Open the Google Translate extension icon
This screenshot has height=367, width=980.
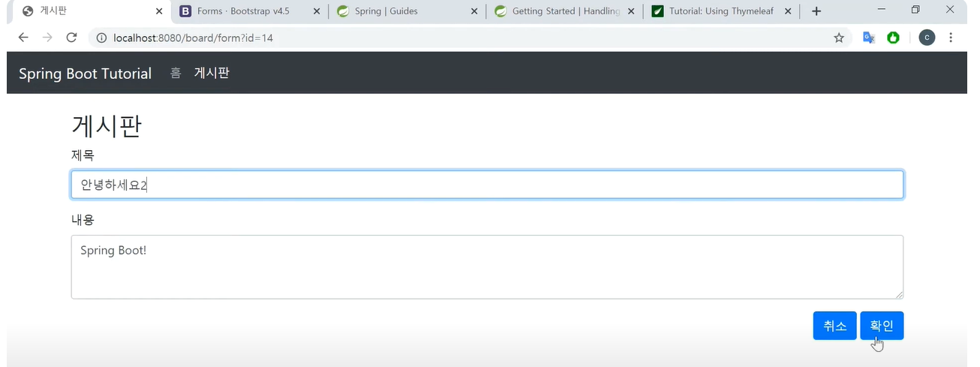[x=869, y=38]
